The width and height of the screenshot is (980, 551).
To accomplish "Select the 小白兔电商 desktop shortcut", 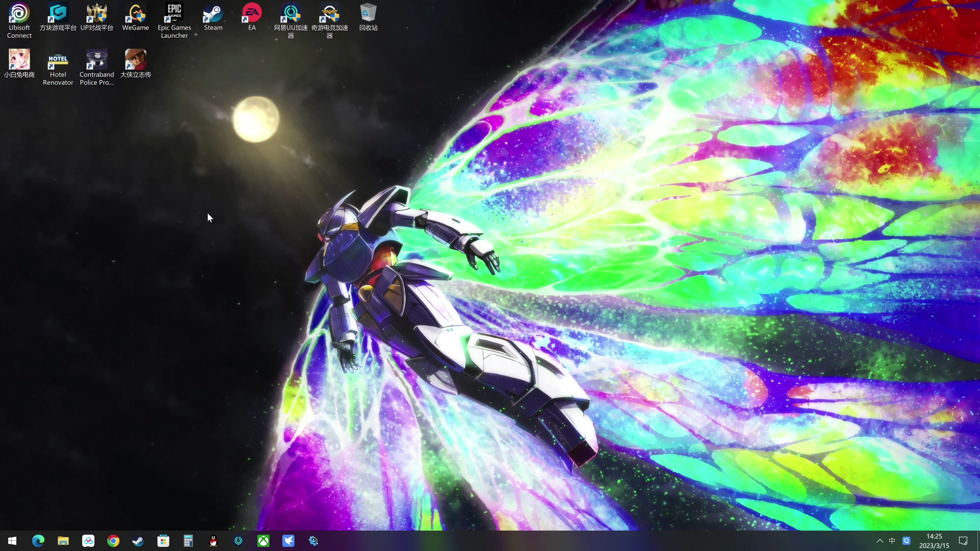I will pos(19,64).
